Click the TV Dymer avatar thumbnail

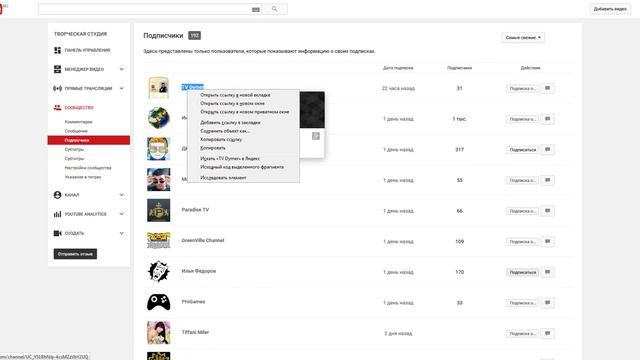[x=158, y=88]
